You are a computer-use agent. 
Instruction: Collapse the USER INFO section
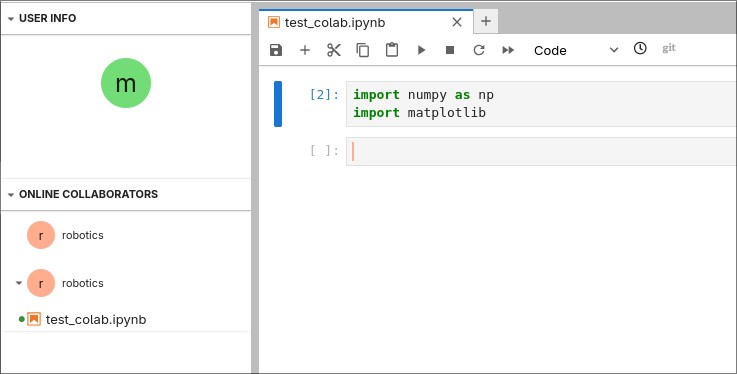11,19
